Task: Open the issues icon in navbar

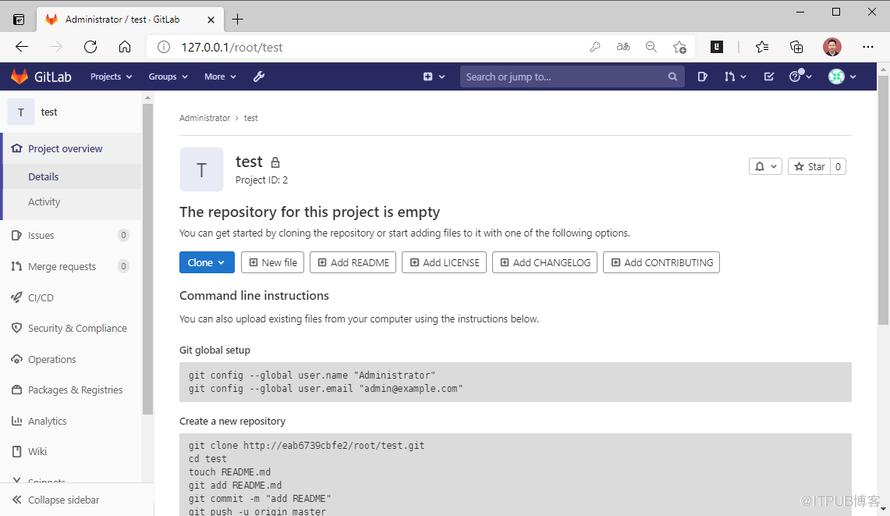Action: (x=702, y=77)
